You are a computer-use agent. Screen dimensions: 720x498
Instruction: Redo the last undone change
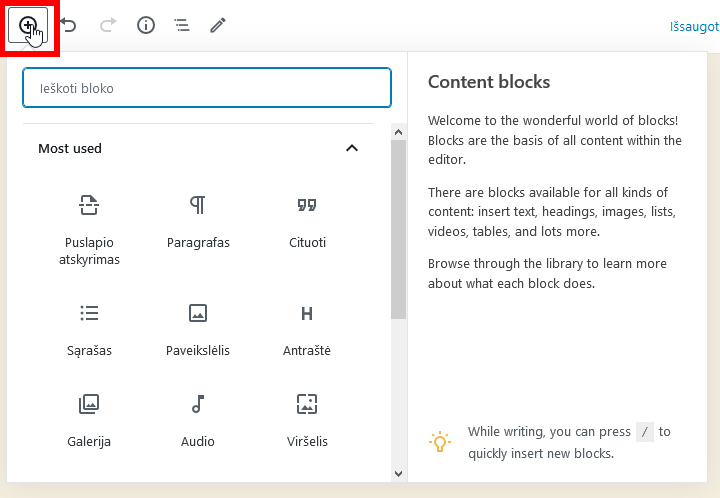pos(108,25)
